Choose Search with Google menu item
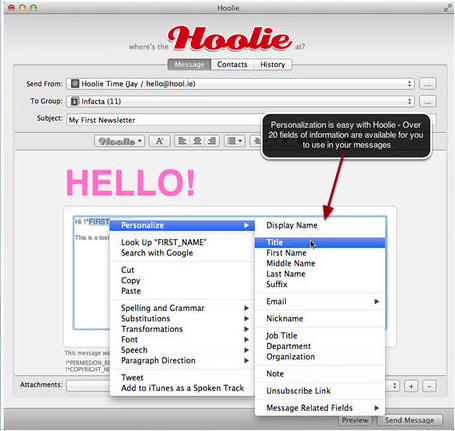This screenshot has width=455, height=431. 182,253
